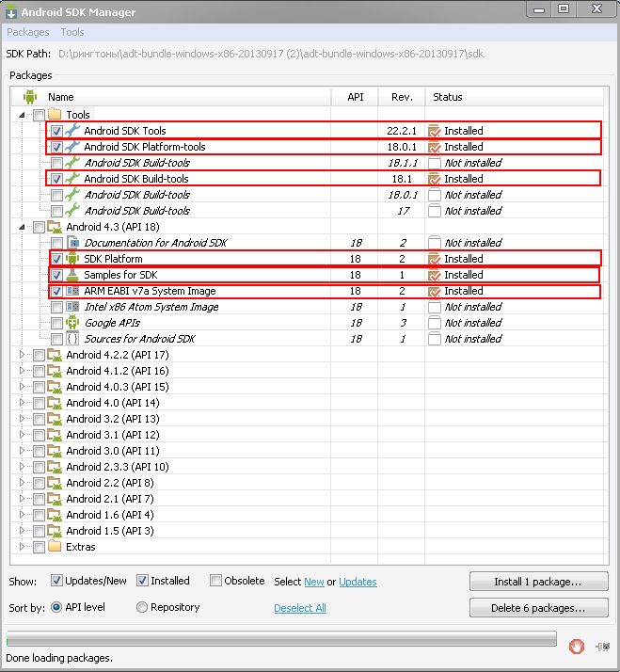Click Android SDK Manager title bar icon
The width and height of the screenshot is (620, 672).
click(11, 12)
